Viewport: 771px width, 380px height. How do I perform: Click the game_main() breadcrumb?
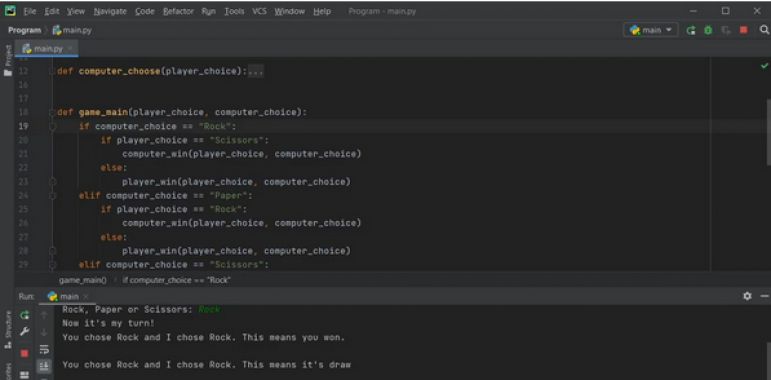pos(83,280)
